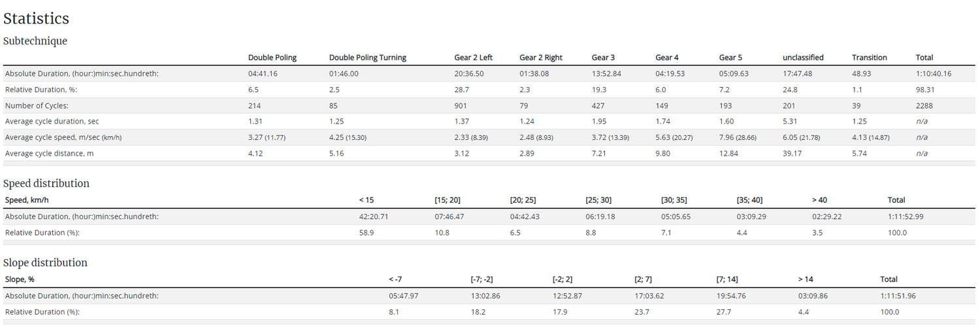This screenshot has width=980, height=329.
Task: Select the [7; 14] slope range header
Action: 727,279
